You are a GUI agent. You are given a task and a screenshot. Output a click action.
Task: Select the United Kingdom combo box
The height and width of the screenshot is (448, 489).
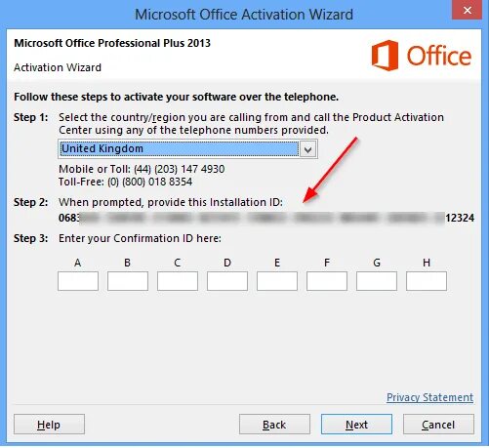click(187, 149)
